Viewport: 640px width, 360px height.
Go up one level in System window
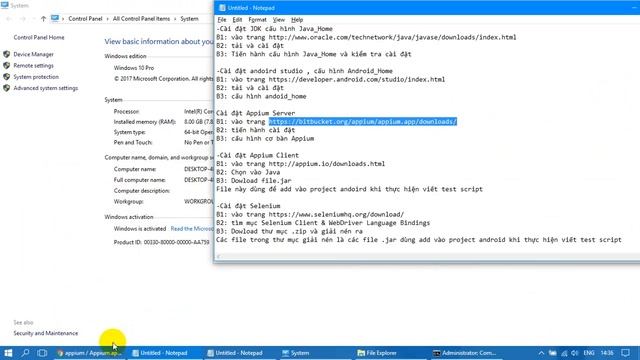click(43, 19)
